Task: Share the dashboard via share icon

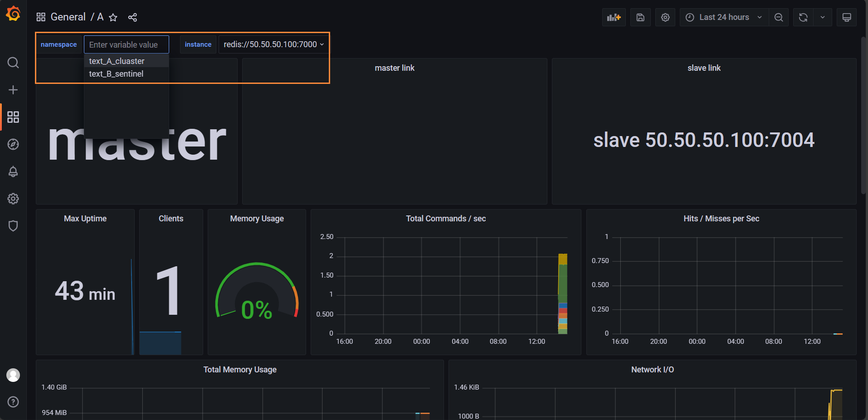Action: tap(132, 17)
